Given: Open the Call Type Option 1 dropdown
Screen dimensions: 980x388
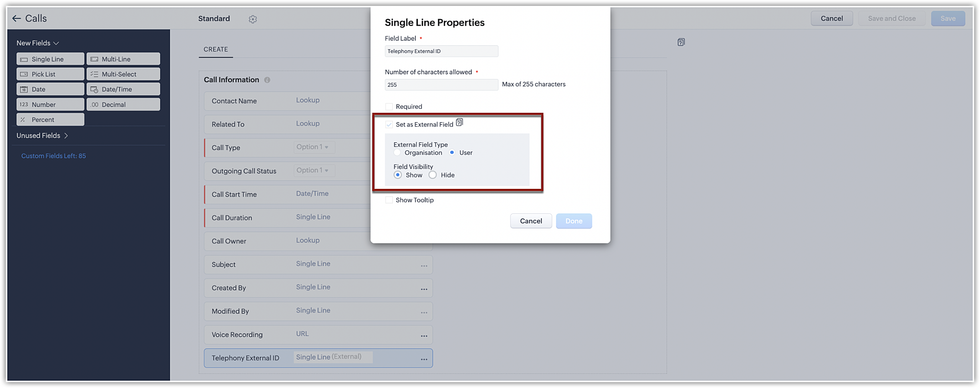Looking at the screenshot, I should click(313, 147).
